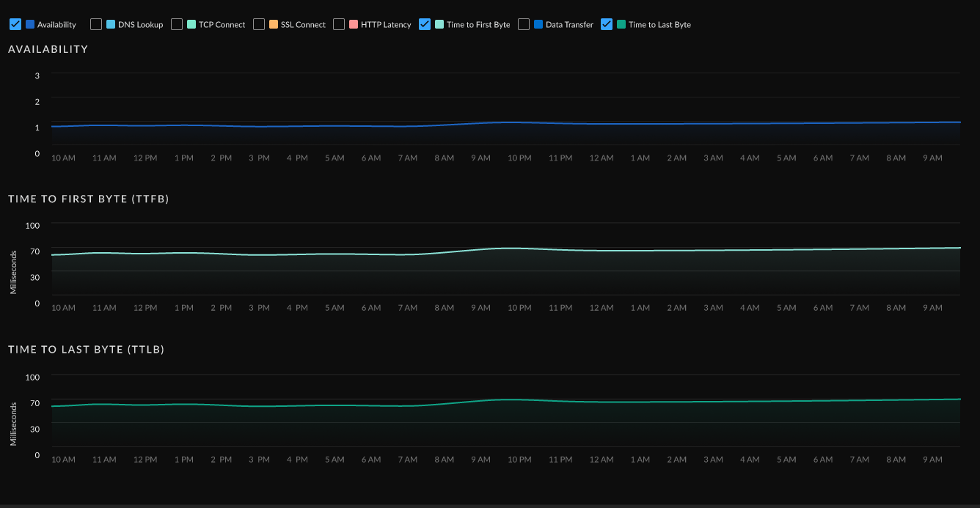Check the SSL Connect checkbox
The image size is (980, 508).
pos(259,24)
